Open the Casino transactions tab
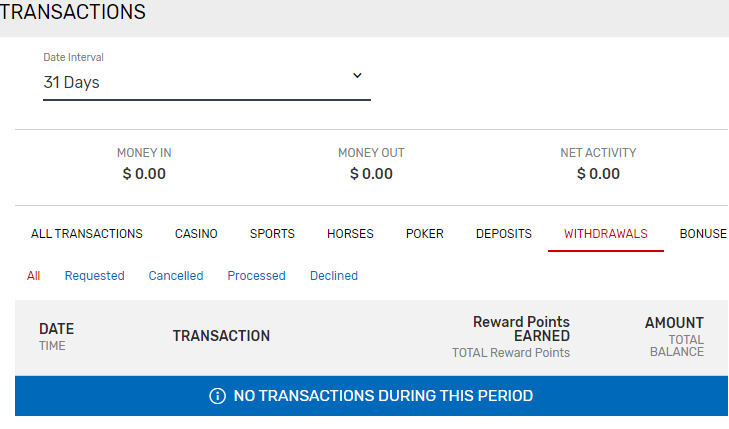The image size is (729, 429). tap(196, 234)
